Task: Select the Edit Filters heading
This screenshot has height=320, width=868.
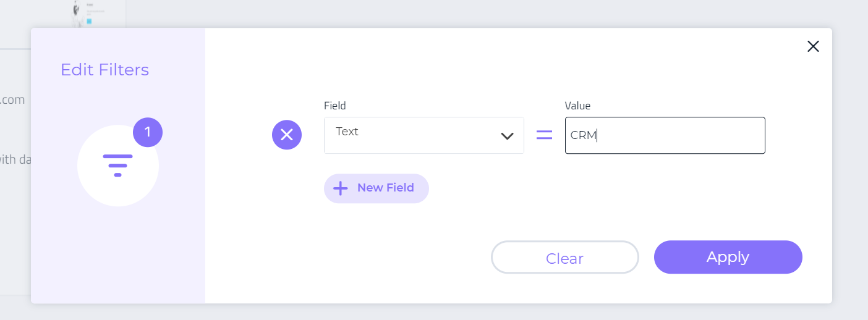Action: coord(104,70)
